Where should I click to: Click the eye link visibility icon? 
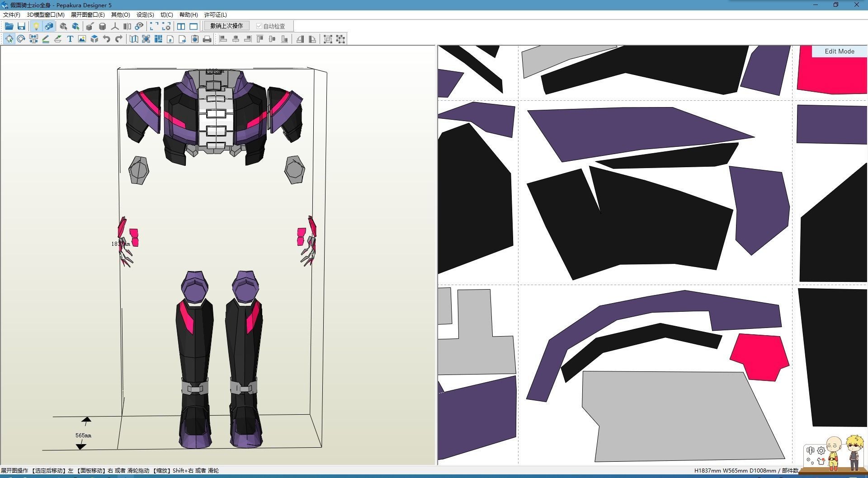point(139,26)
